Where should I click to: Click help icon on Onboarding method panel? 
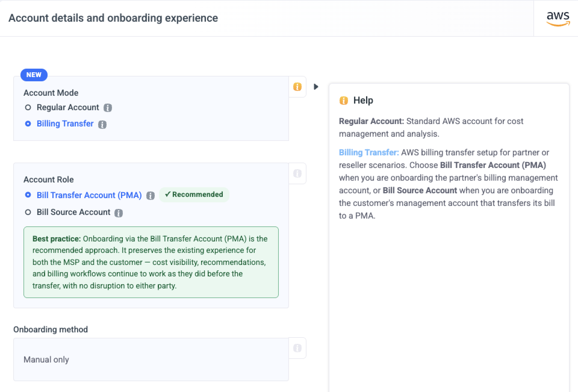(x=297, y=348)
